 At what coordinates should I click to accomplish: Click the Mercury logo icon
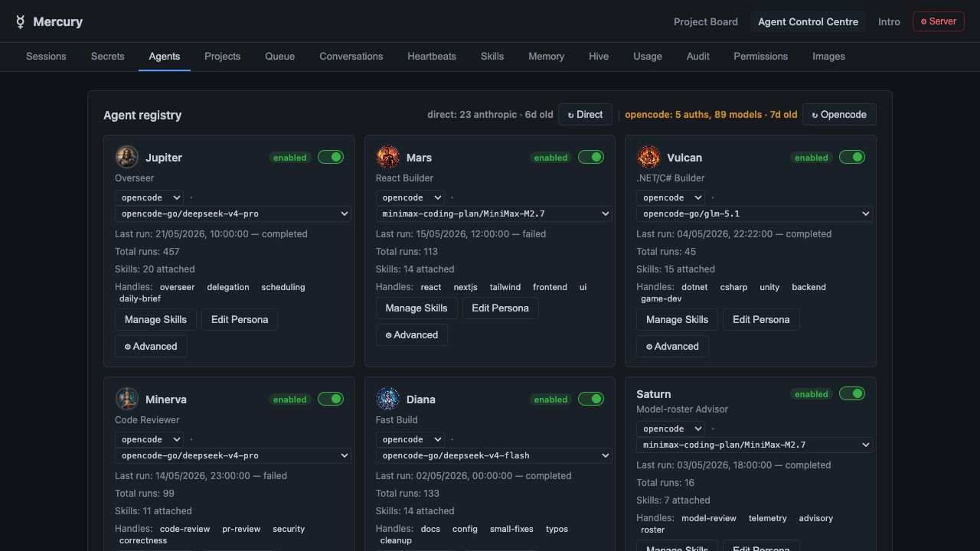[20, 21]
